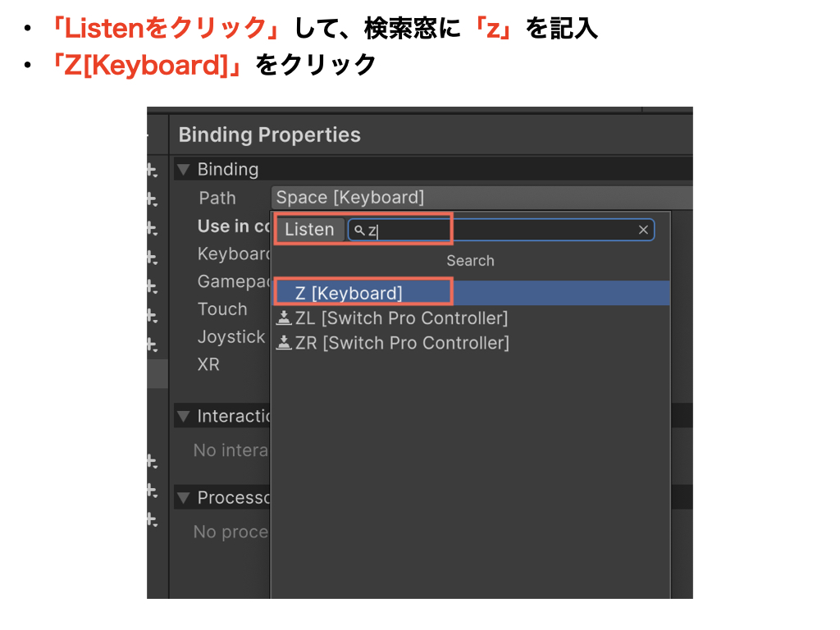840x630 pixels.
Task: Clear the search field with the X icon
Action: pyautogui.click(x=643, y=230)
